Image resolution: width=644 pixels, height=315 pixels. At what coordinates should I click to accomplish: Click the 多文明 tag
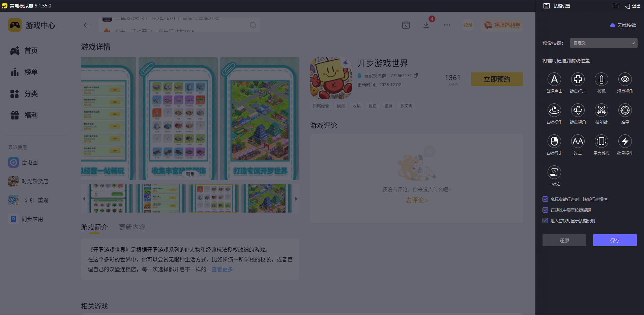[x=406, y=106]
